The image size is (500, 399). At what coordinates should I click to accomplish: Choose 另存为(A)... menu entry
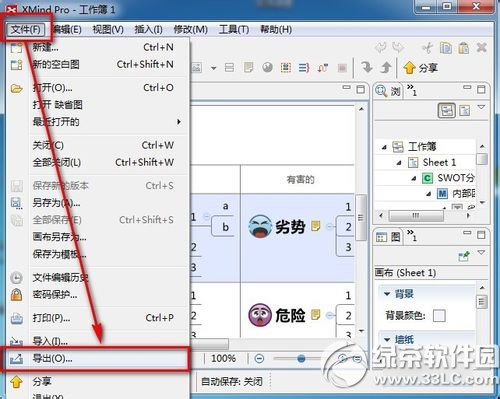pyautogui.click(x=56, y=203)
